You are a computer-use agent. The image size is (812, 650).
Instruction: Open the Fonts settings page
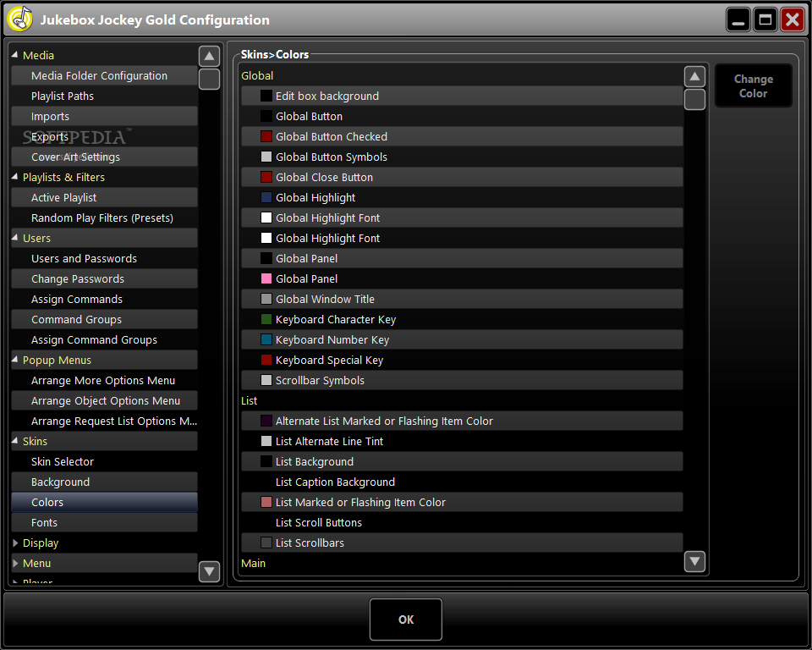104,522
